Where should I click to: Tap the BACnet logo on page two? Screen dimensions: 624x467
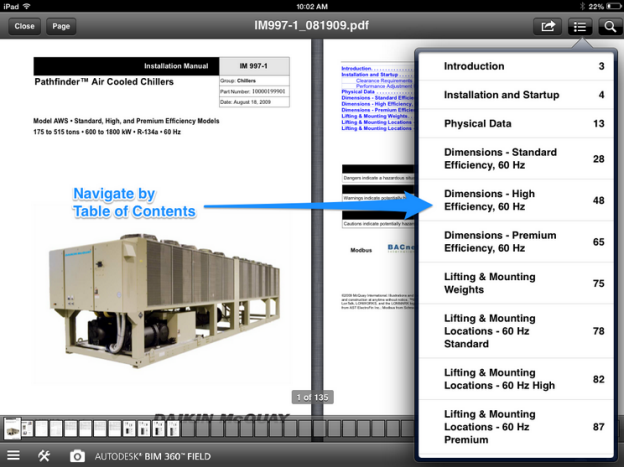(401, 248)
